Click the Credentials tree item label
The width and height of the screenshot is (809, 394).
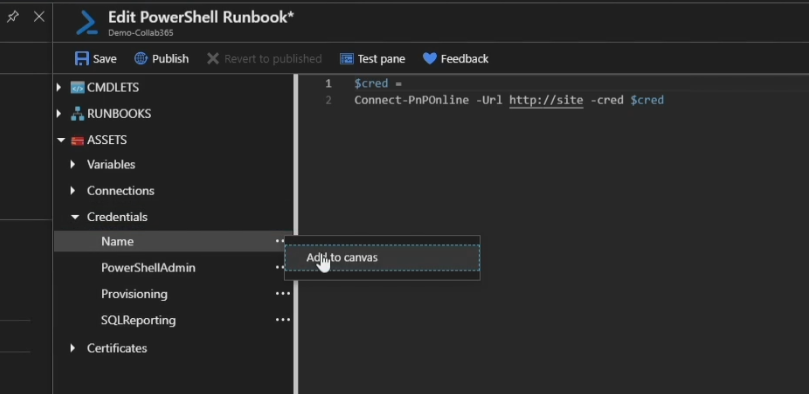tap(117, 217)
